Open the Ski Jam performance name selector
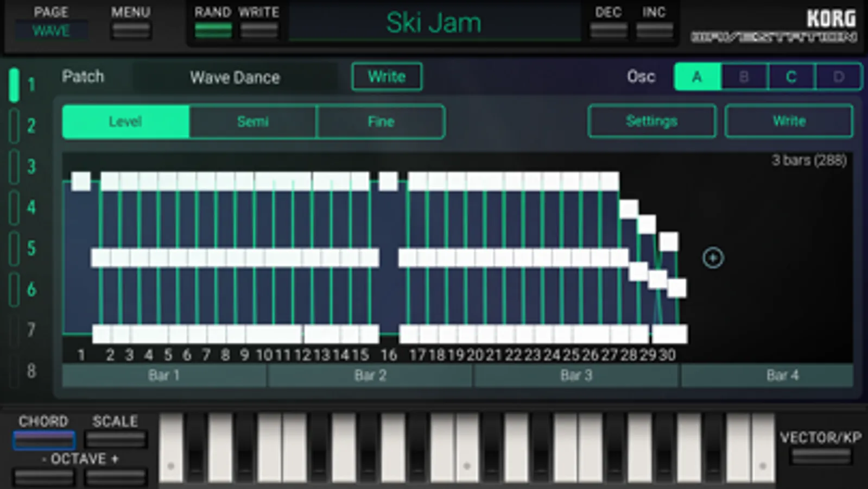 pos(434,23)
